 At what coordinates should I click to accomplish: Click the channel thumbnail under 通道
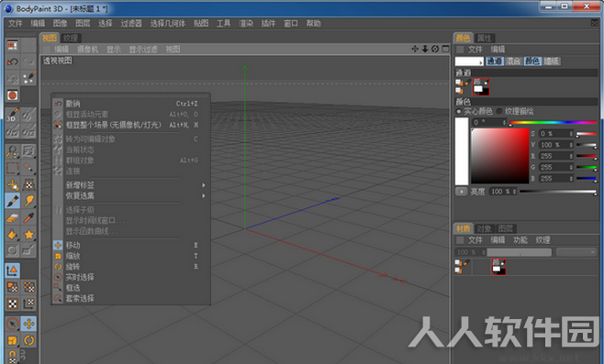(481, 86)
